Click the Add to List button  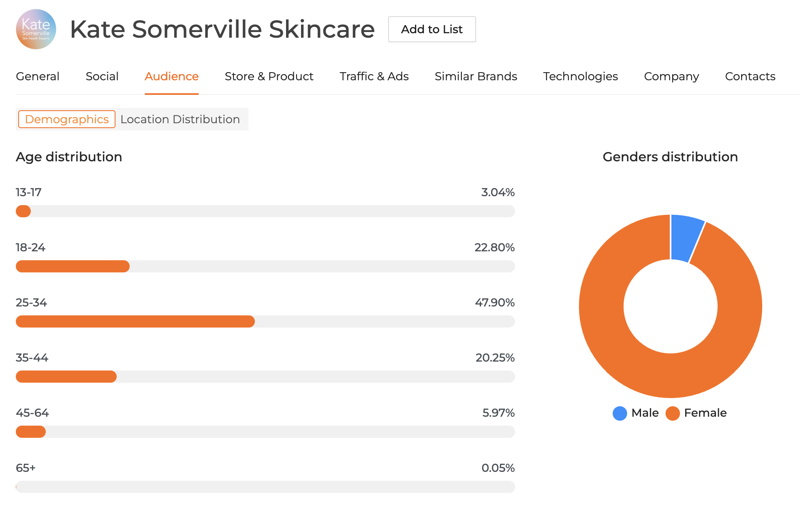[x=432, y=29]
